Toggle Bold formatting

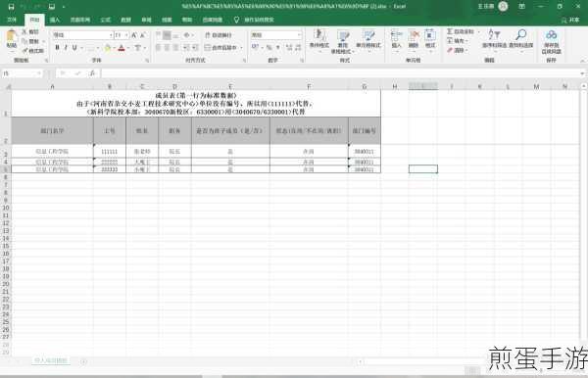[x=58, y=48]
